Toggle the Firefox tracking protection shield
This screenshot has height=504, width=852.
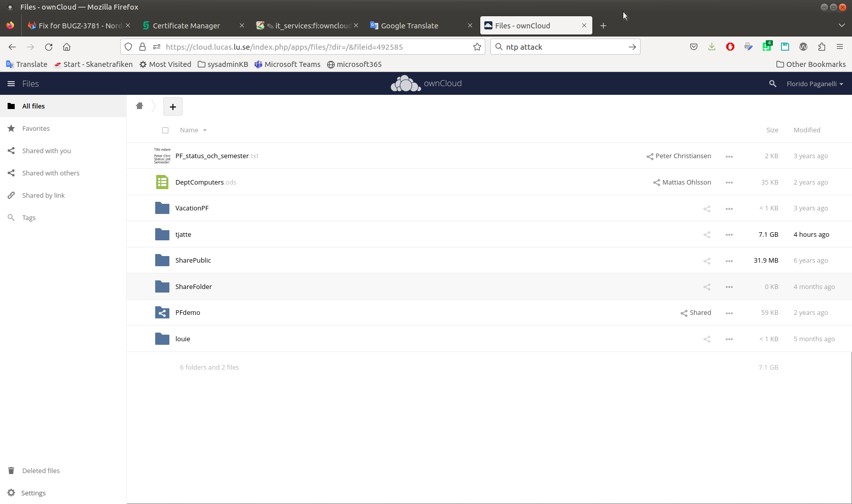[128, 47]
